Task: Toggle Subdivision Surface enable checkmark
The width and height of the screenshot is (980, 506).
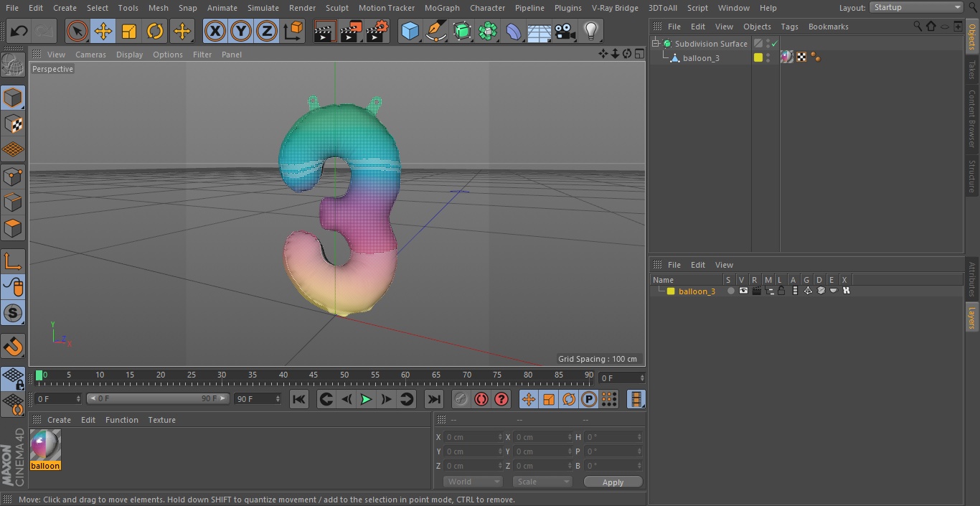Action: coord(775,44)
